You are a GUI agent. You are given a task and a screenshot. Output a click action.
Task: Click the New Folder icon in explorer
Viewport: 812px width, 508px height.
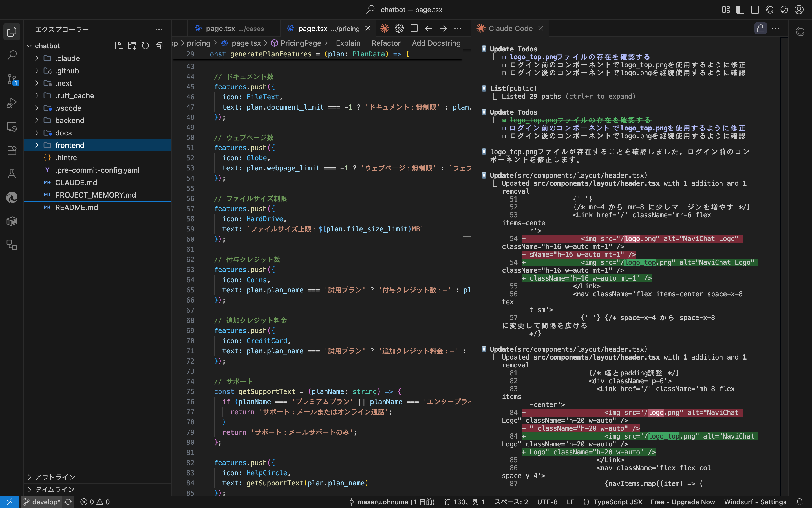click(132, 46)
